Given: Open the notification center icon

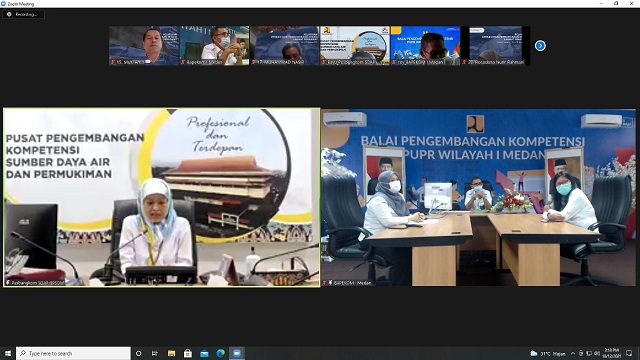Looking at the screenshot, I should (x=629, y=353).
